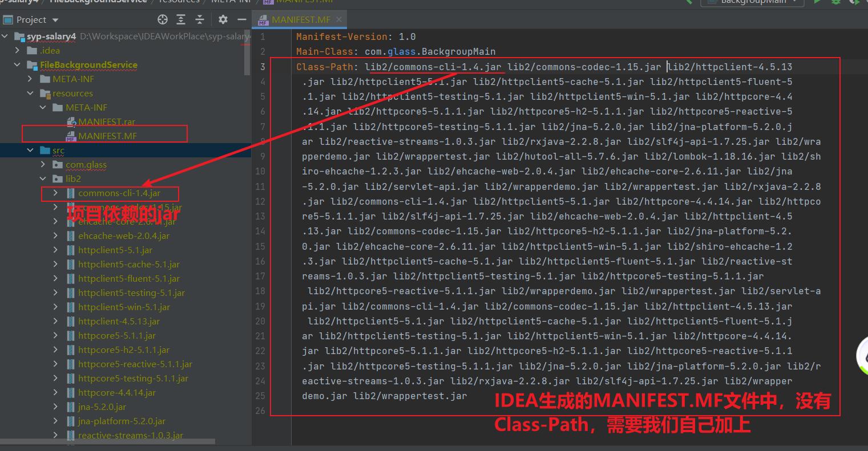Select the com.glass package label

(86, 165)
